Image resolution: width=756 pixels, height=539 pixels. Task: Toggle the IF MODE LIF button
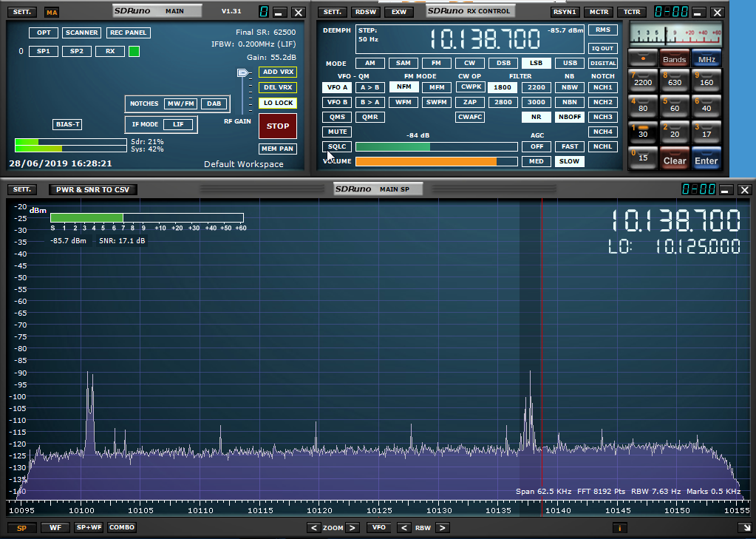tap(178, 124)
